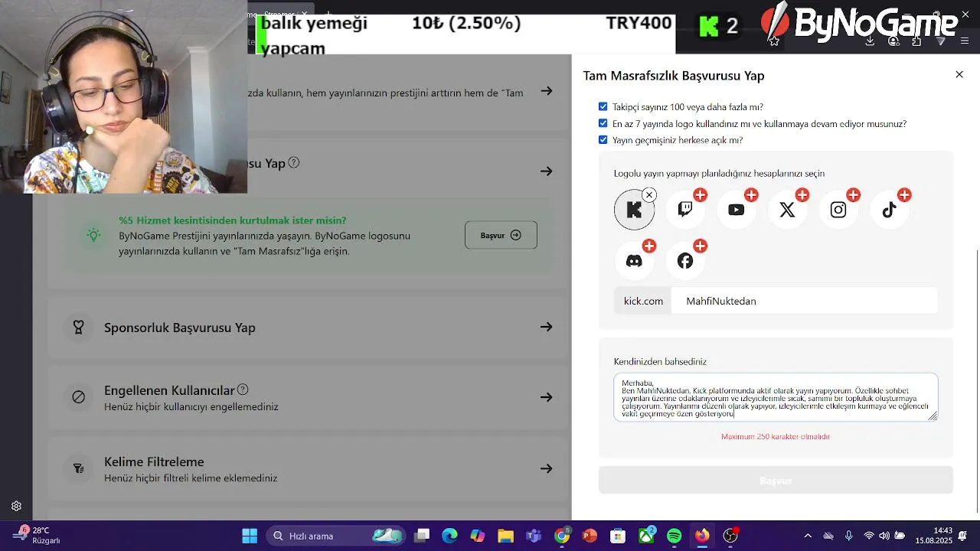Click the Hızlı arama taskbar search box
The height and width of the screenshot is (551, 980).
pos(337,536)
